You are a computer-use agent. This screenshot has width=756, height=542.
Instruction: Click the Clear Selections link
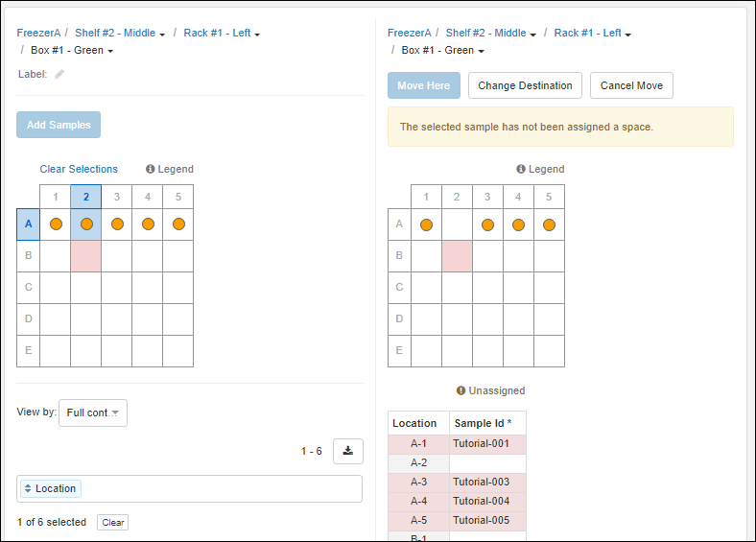click(79, 169)
